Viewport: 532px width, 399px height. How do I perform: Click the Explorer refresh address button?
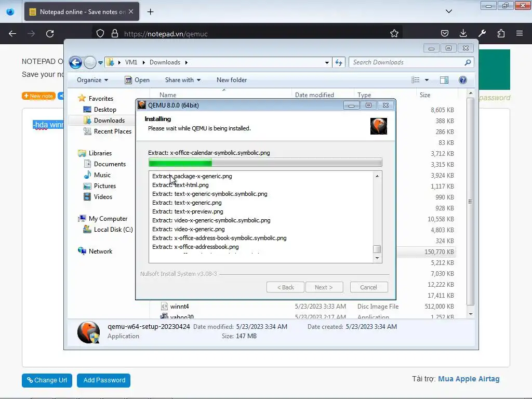[x=339, y=62]
